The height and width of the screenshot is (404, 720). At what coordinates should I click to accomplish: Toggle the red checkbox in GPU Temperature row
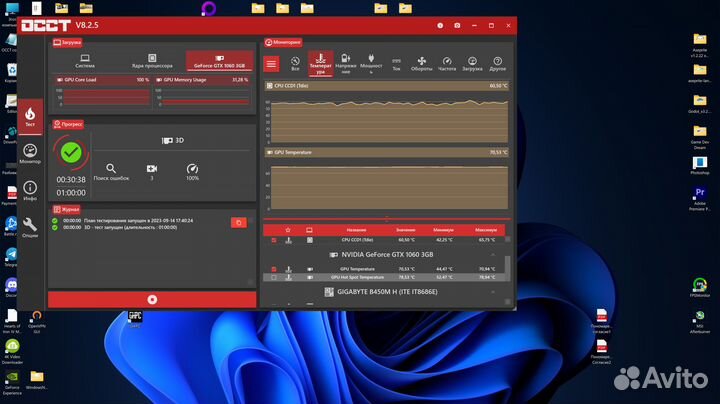coord(274,269)
